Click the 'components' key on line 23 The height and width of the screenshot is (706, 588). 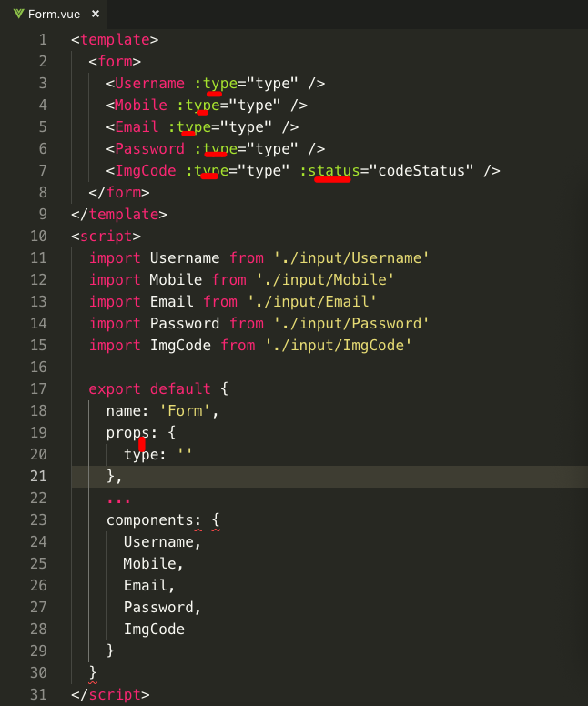click(149, 520)
